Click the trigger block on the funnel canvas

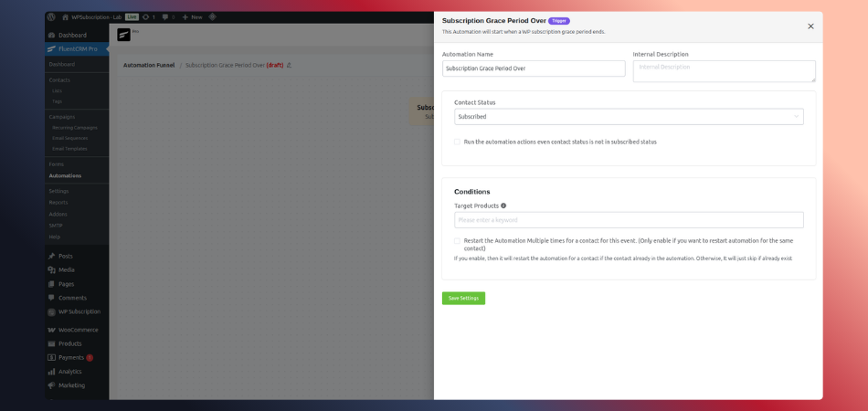(x=422, y=111)
